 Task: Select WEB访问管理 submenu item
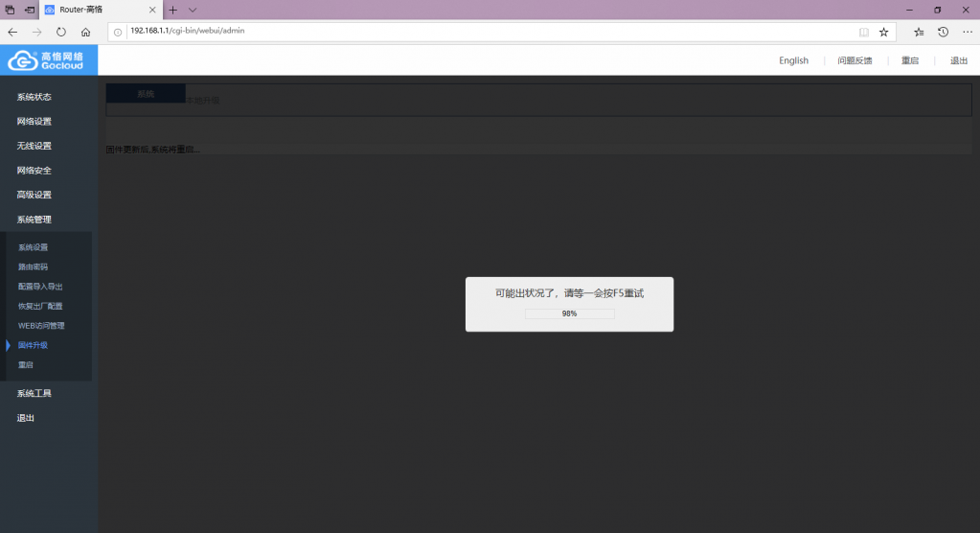pyautogui.click(x=41, y=325)
